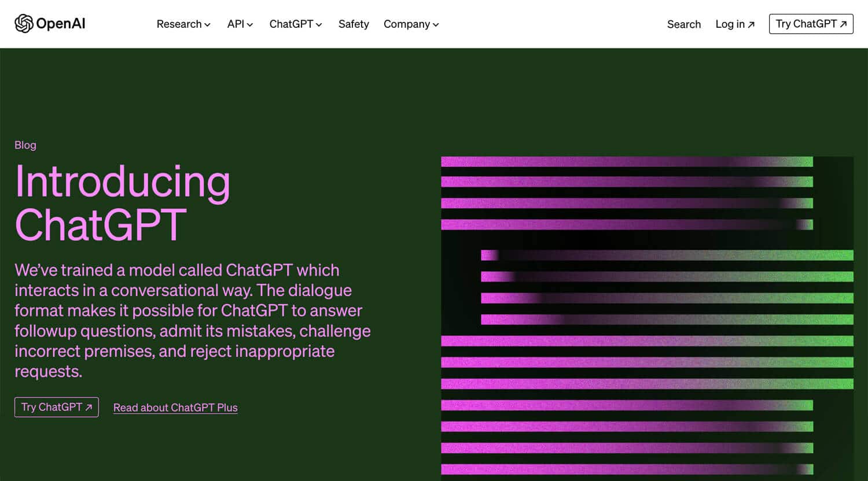The height and width of the screenshot is (481, 868).
Task: Click the OpenAI logo in header
Action: pos(50,24)
